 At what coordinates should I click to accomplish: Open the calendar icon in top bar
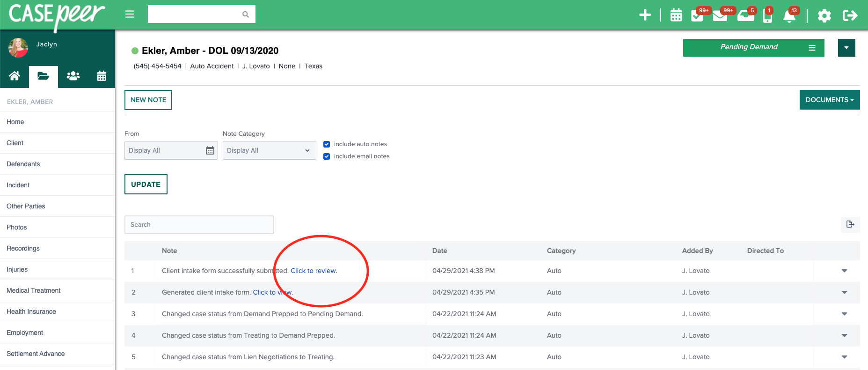point(676,15)
